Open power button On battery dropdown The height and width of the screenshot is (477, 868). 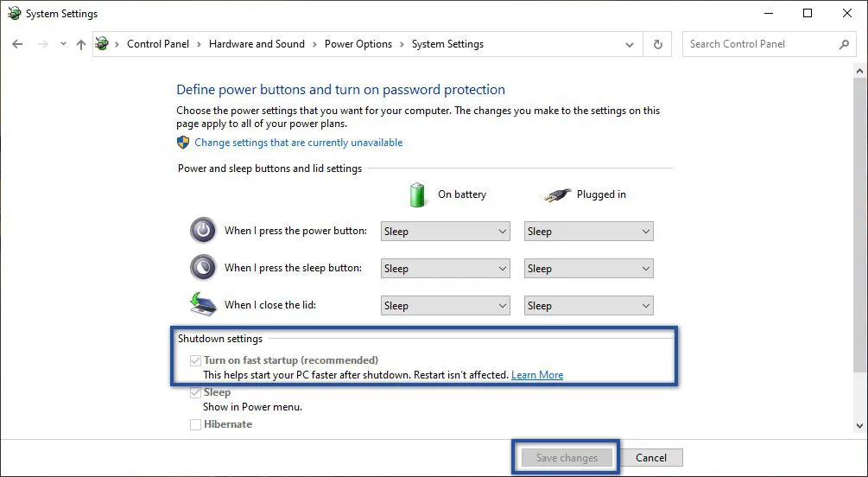click(446, 232)
